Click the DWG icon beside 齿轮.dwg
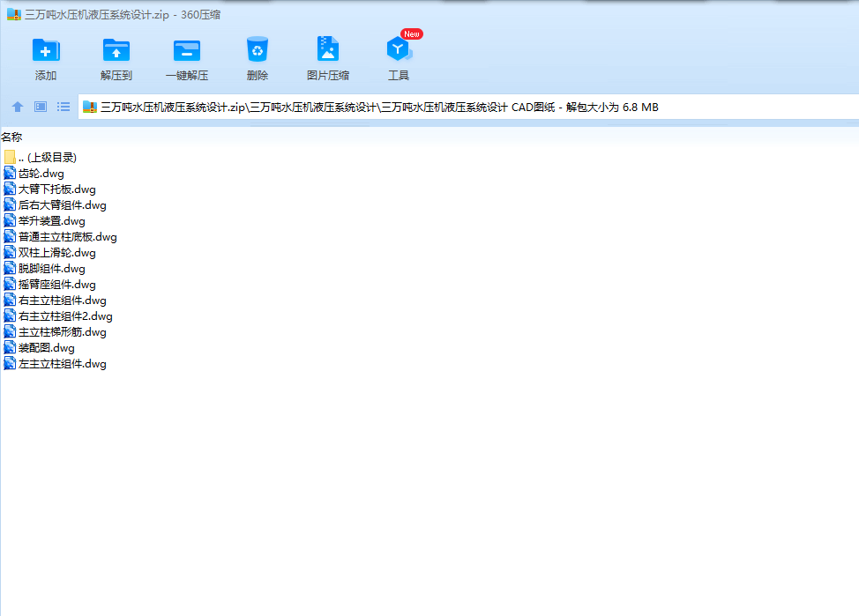The image size is (859, 616). point(10,174)
